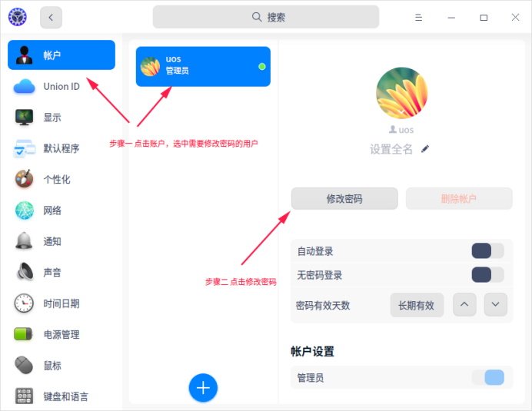The width and height of the screenshot is (532, 411).
Task: Click the uos flower avatar in user list
Action: click(x=151, y=67)
